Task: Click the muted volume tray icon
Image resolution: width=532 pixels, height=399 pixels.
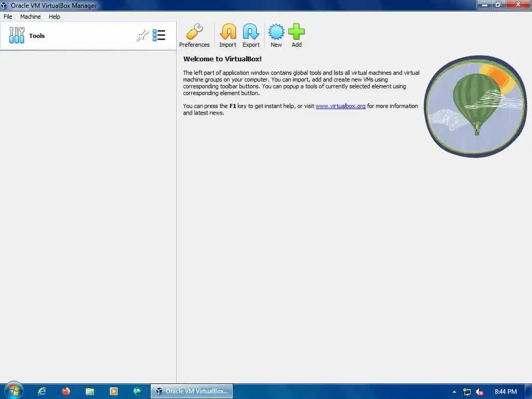Action: 480,392
